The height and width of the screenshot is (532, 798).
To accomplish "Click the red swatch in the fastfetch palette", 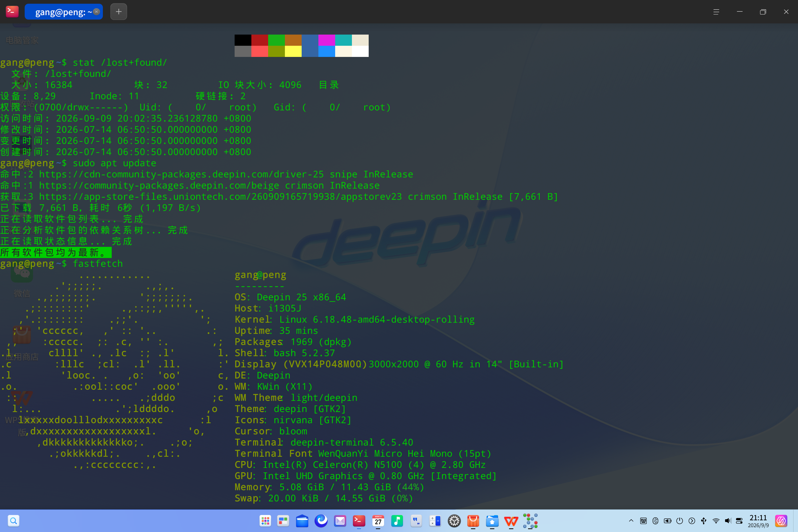I will [260, 40].
